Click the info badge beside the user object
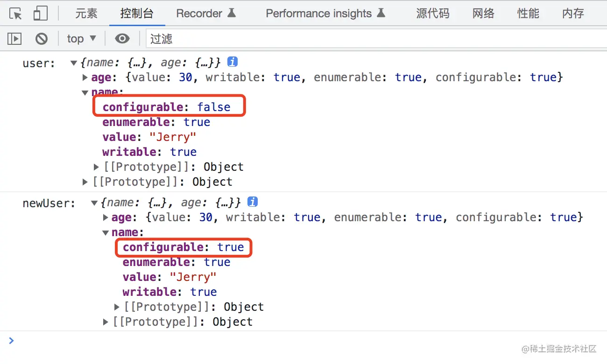Screen dimensions: 607x364 pyautogui.click(x=233, y=62)
